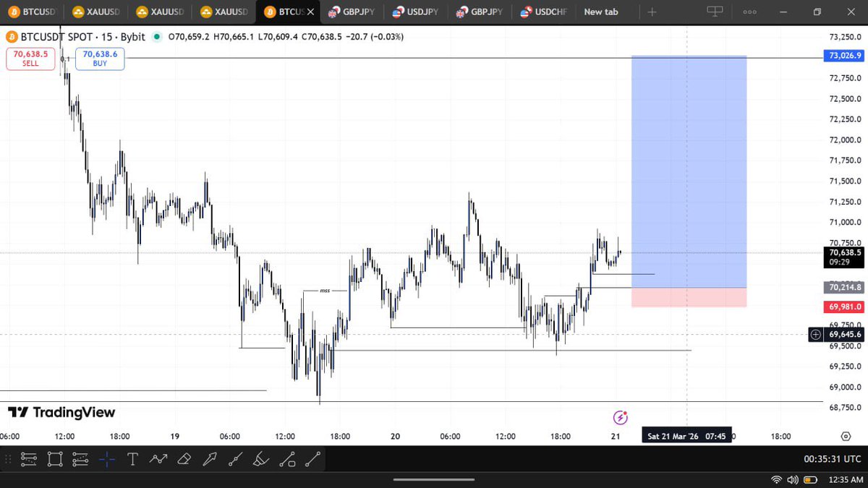Close the active BTCUSDT browser tab
868x488 pixels.
click(x=310, y=12)
